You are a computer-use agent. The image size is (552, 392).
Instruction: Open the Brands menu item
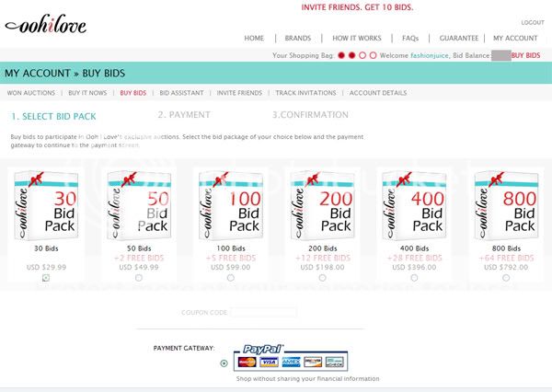pyautogui.click(x=297, y=39)
